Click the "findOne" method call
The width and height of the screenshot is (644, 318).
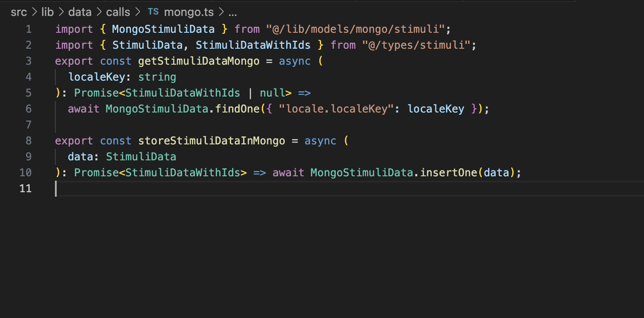click(237, 109)
